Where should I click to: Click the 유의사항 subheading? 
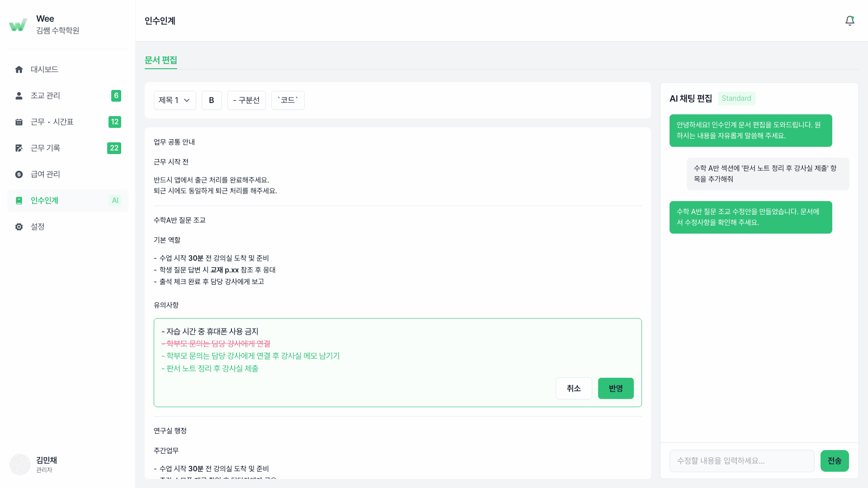click(x=166, y=305)
